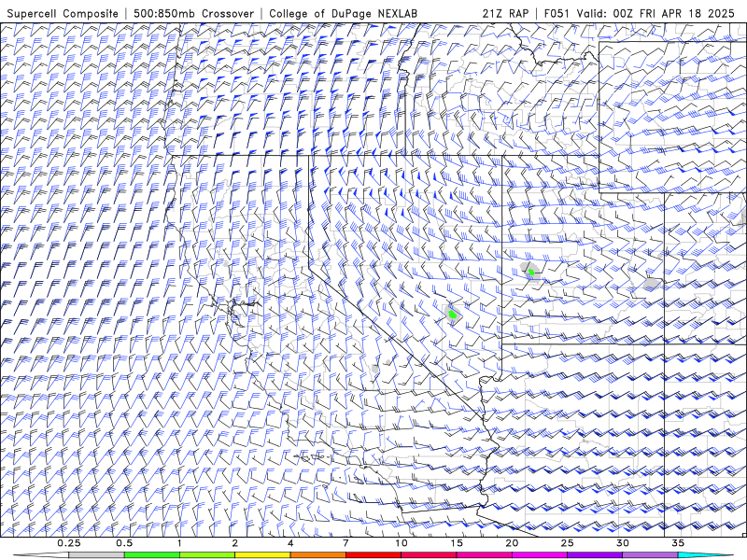Image resolution: width=747 pixels, height=560 pixels.
Task: Click the '500:850mb Crossover' header label
Action: [x=193, y=13]
